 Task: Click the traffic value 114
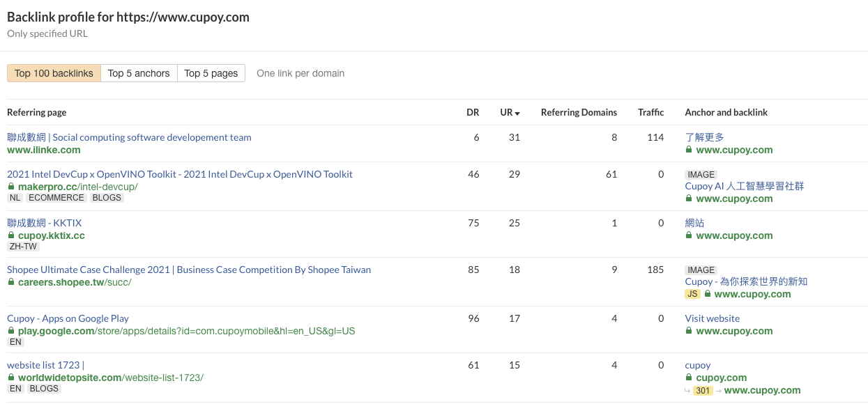655,137
